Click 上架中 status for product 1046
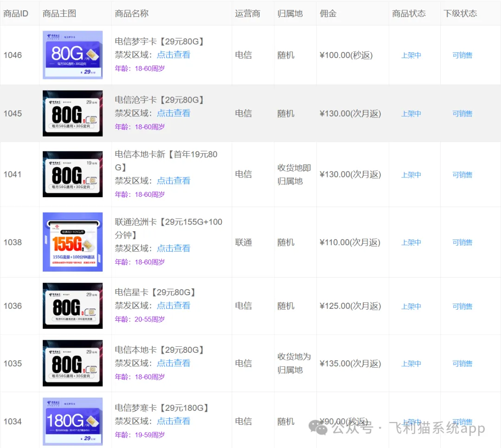Screen dimensions: 501x448 pos(411,55)
